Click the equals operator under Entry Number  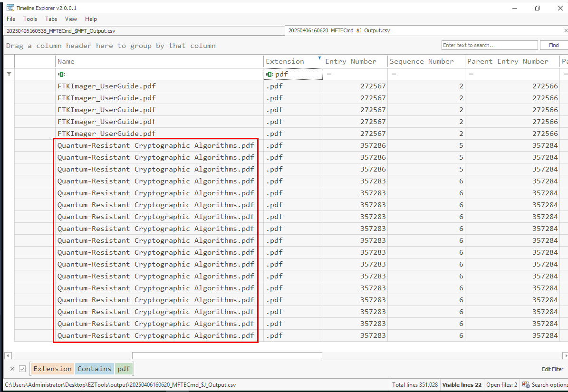[x=328, y=75]
